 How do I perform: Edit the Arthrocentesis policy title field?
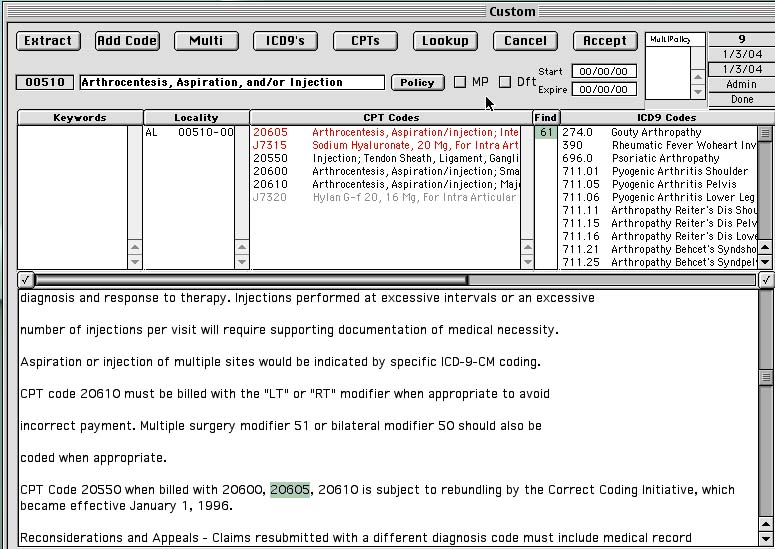pos(232,82)
